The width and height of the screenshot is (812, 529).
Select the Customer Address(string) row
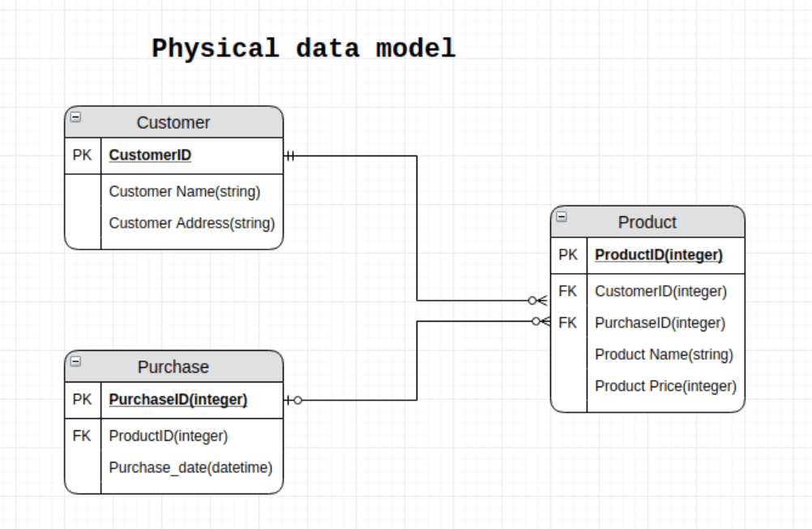click(191, 223)
